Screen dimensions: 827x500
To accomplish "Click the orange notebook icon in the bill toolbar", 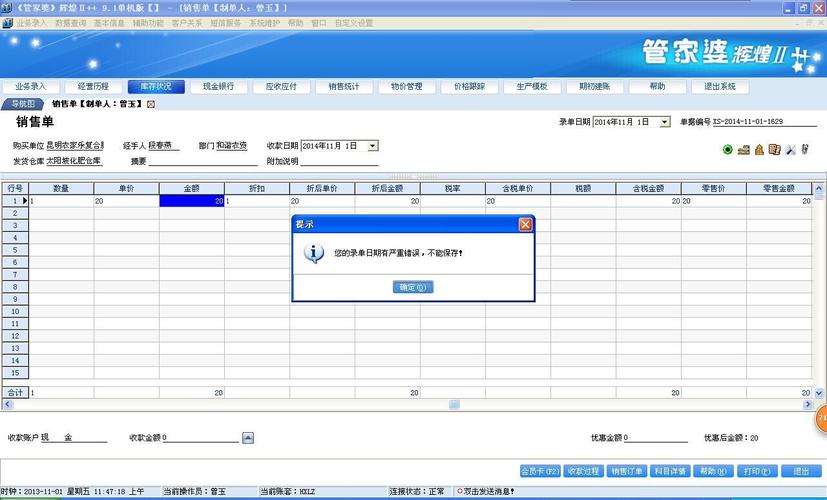I will [x=774, y=150].
